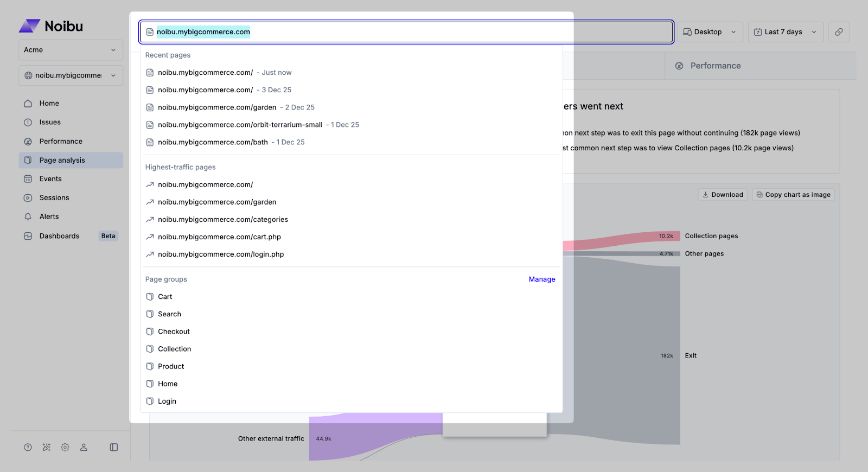Go to Performance in the sidebar

coord(71,141)
